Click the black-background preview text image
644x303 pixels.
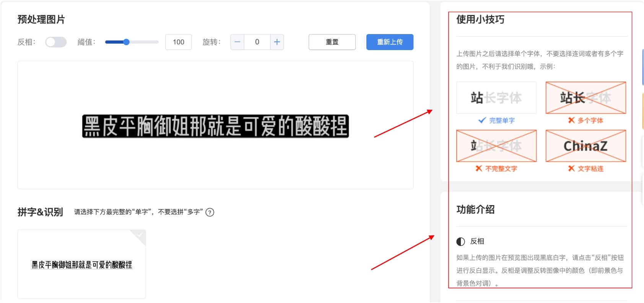(x=215, y=126)
